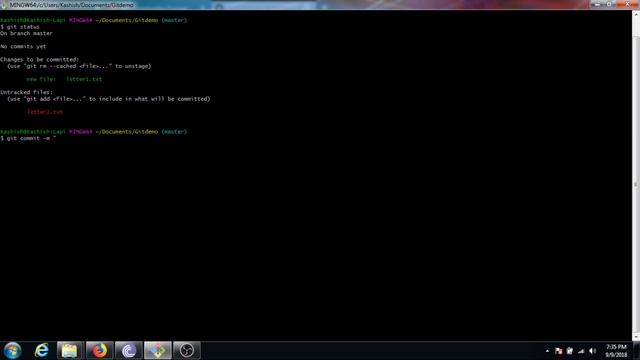Click the MINGW64 window title text
Viewport: 640px width, 360px height.
click(x=71, y=5)
